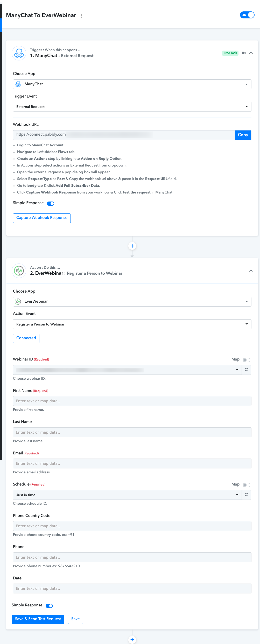Image resolution: width=260 pixels, height=644 pixels.
Task: Refresh the Webinar ID list
Action: [247, 370]
